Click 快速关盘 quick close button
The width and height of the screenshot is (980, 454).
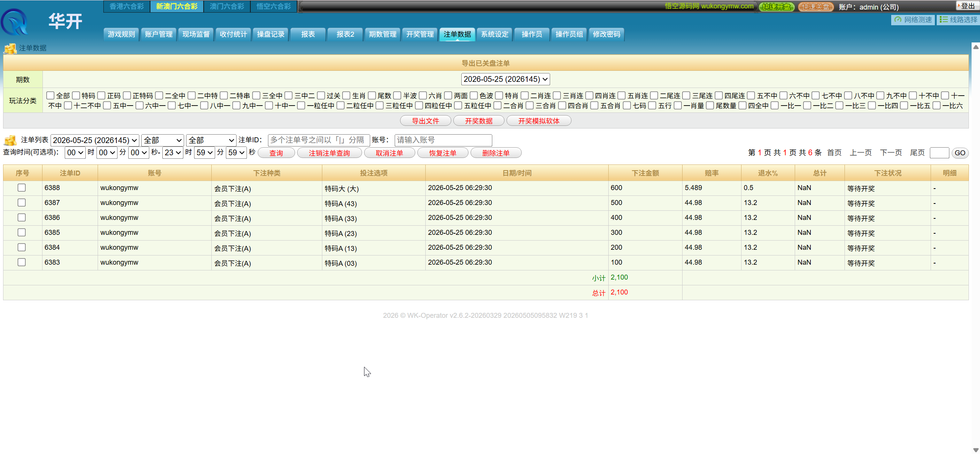tap(815, 7)
